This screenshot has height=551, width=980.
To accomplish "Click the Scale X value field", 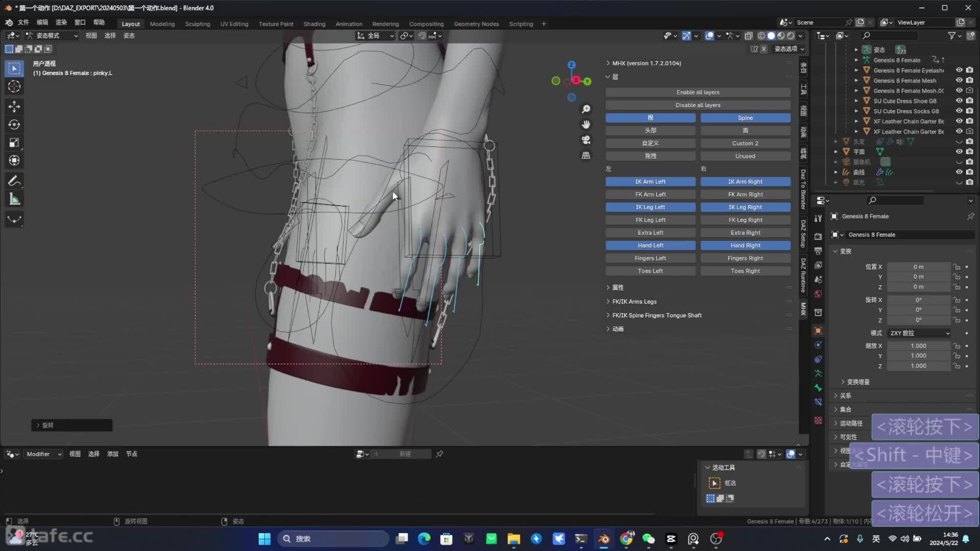I will [919, 346].
